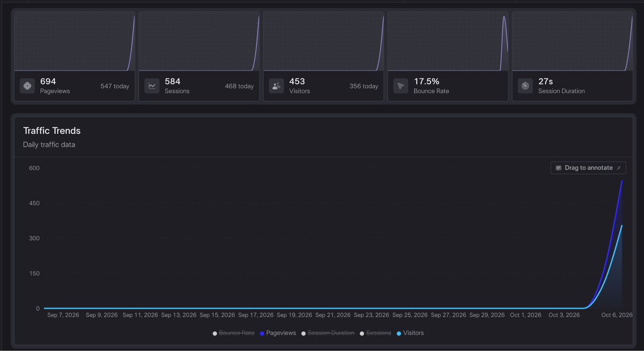Click the 356 today visitors value
This screenshot has height=351, width=644.
364,86
